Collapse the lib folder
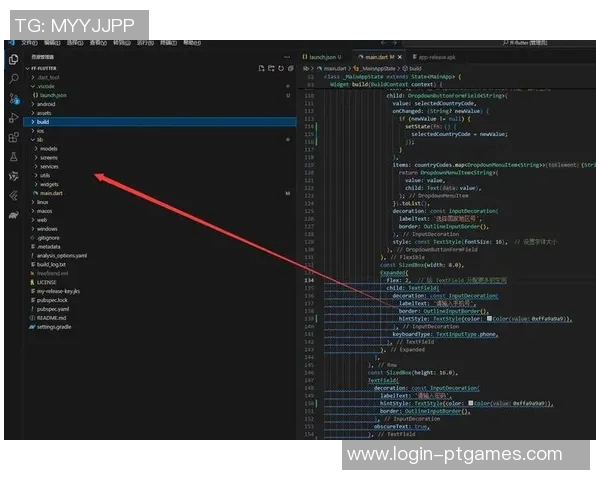Image resolution: width=600 pixels, height=480 pixels. point(40,139)
